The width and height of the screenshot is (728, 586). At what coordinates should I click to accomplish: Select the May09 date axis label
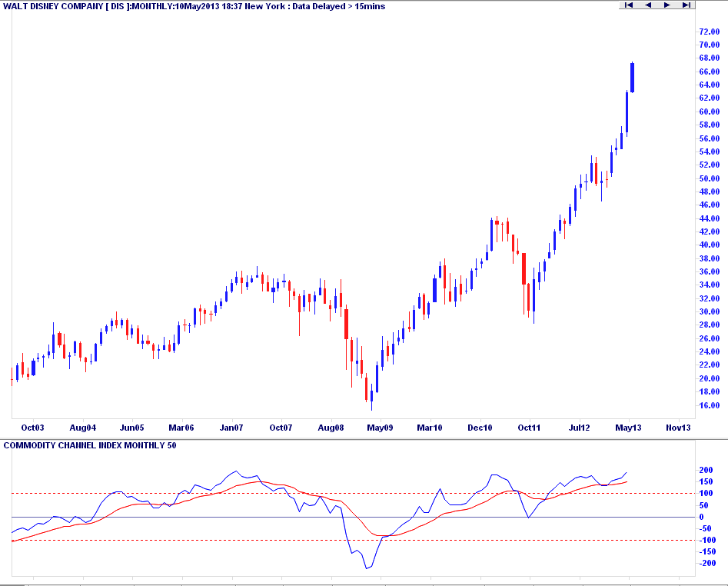coord(380,428)
